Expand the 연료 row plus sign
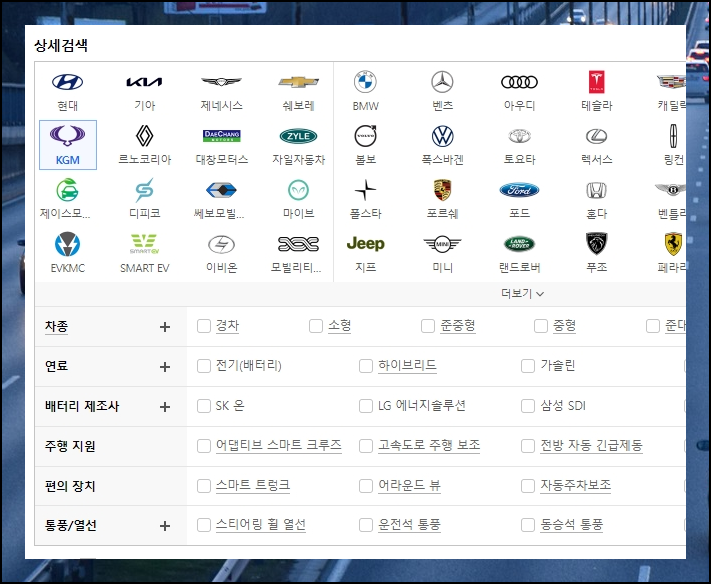The height and width of the screenshot is (584, 711). coord(165,367)
